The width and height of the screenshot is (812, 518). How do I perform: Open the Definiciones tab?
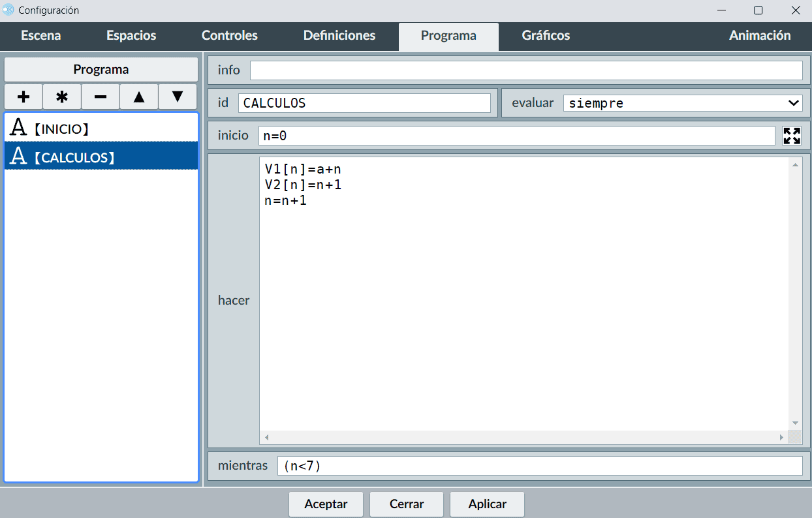click(339, 36)
